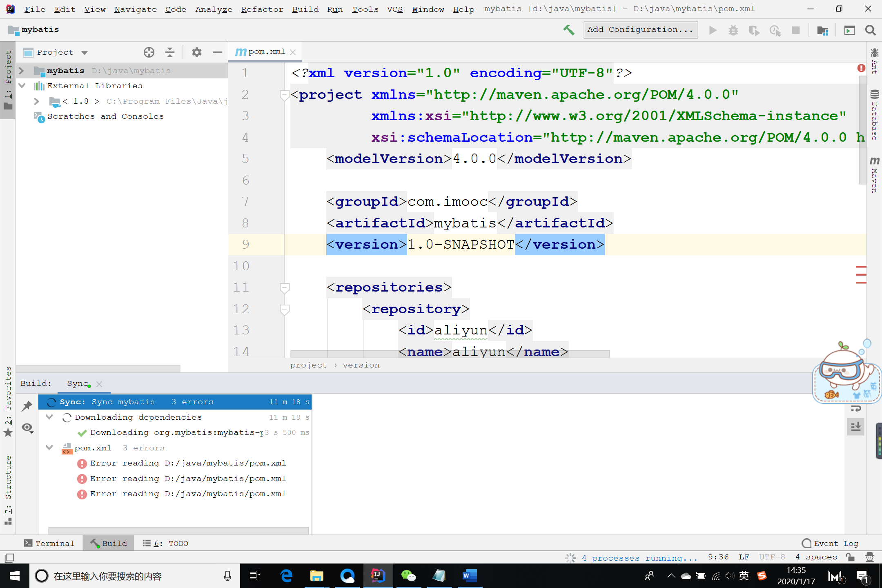This screenshot has width=882, height=588.
Task: Fold the repository tag on line 12
Action: tap(285, 310)
